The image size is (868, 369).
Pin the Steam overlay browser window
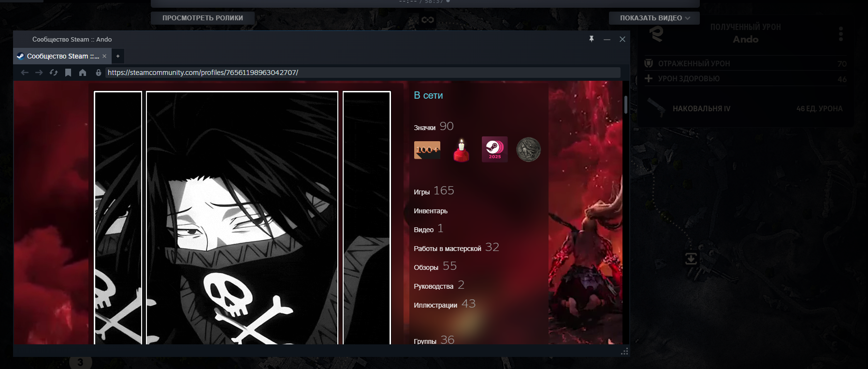tap(592, 39)
